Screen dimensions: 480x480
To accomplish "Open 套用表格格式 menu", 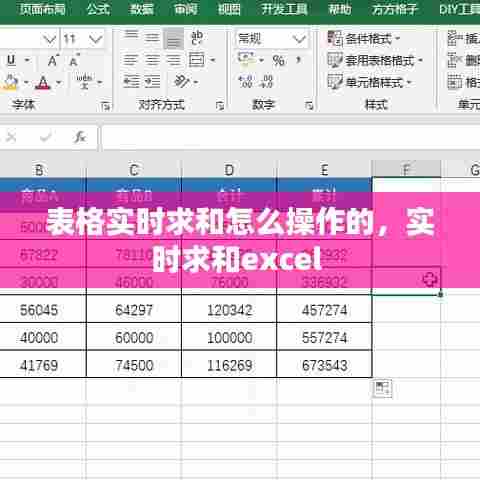I will (375, 60).
